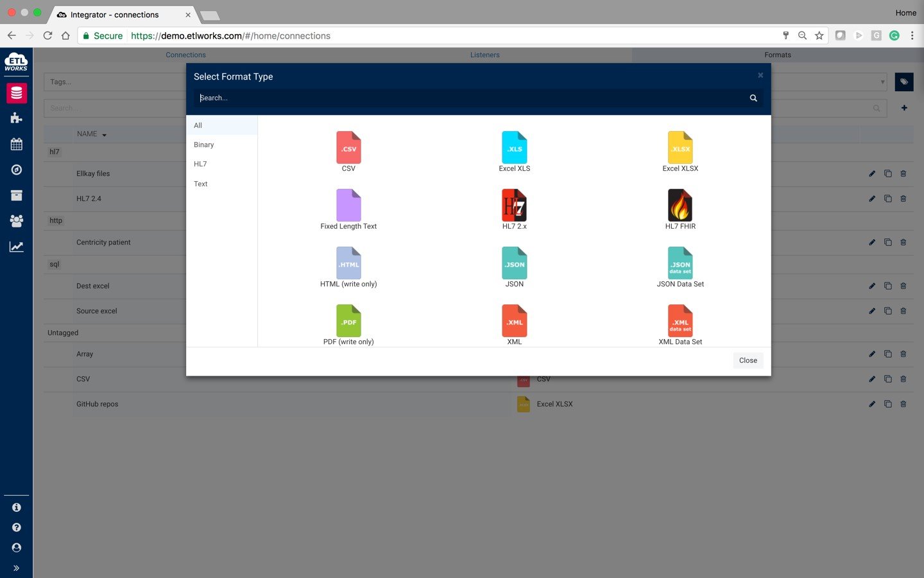Viewport: 924px width, 578px height.
Task: Click the Close button in dialog
Action: [x=748, y=360]
